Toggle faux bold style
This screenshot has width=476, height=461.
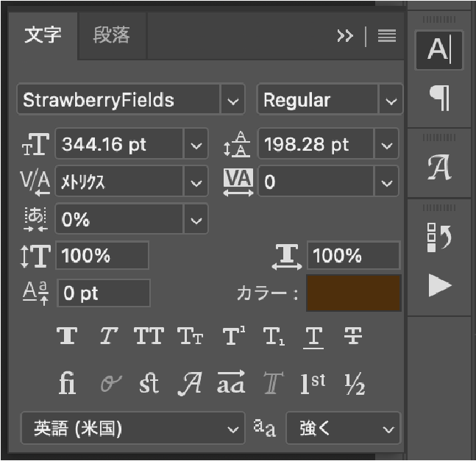coord(67,335)
